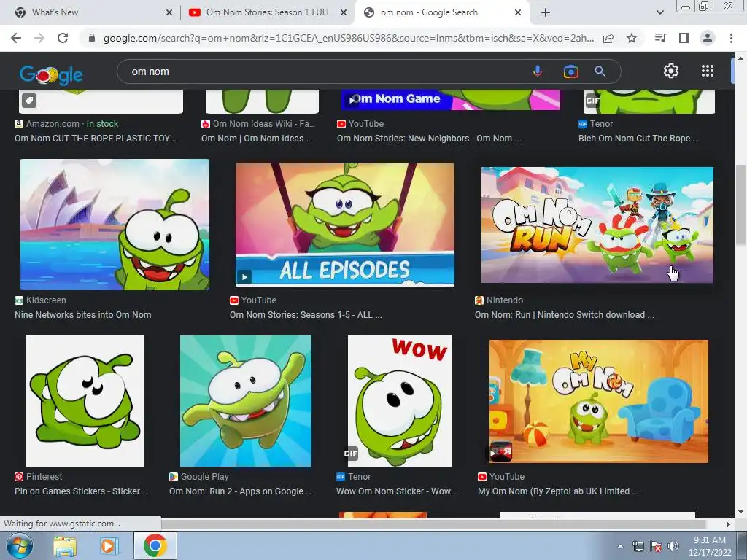This screenshot has width=747, height=560.
Task: Open Windows Explorer from the taskbar
Action: pyautogui.click(x=65, y=546)
